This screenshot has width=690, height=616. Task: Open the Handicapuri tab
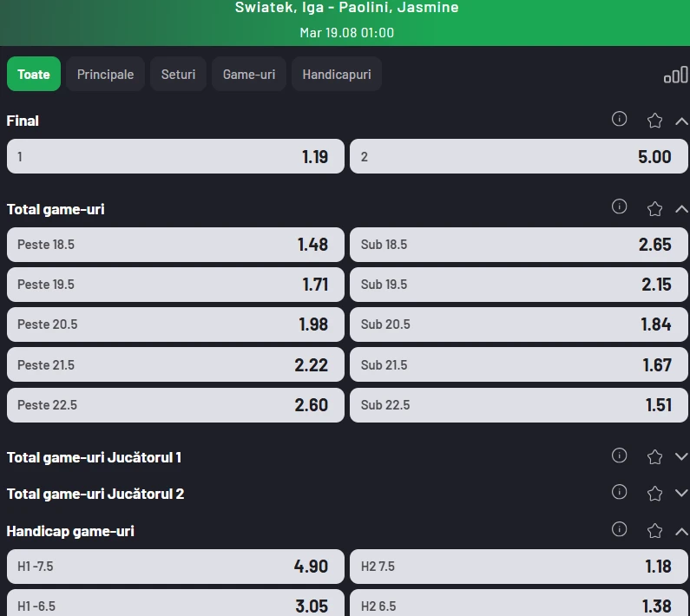(337, 74)
